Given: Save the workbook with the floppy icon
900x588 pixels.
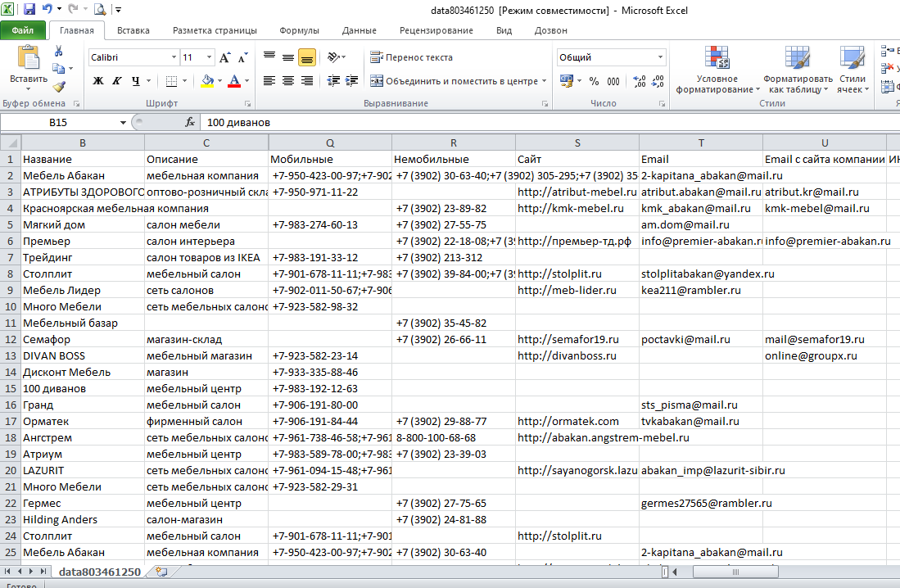Looking at the screenshot, I should (29, 9).
